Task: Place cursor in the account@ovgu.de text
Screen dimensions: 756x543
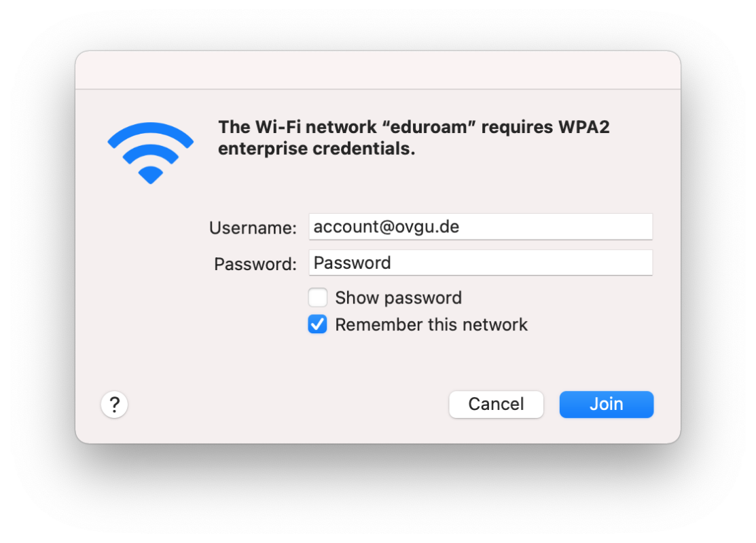Action: (x=386, y=227)
